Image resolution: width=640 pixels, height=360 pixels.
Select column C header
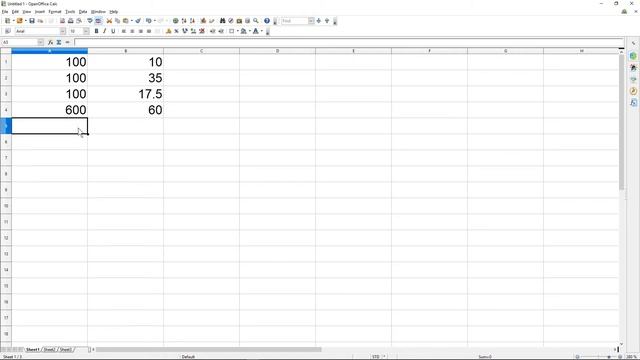pos(201,51)
